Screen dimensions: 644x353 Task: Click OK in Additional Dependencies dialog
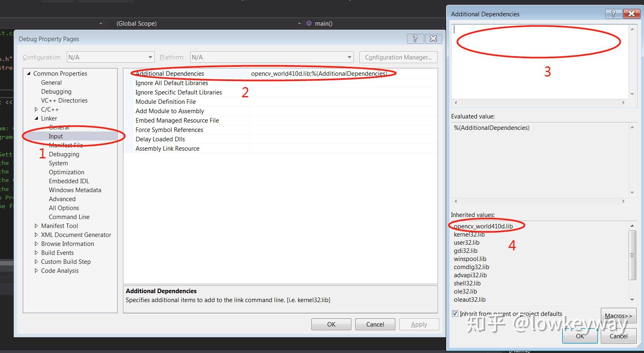click(x=580, y=336)
